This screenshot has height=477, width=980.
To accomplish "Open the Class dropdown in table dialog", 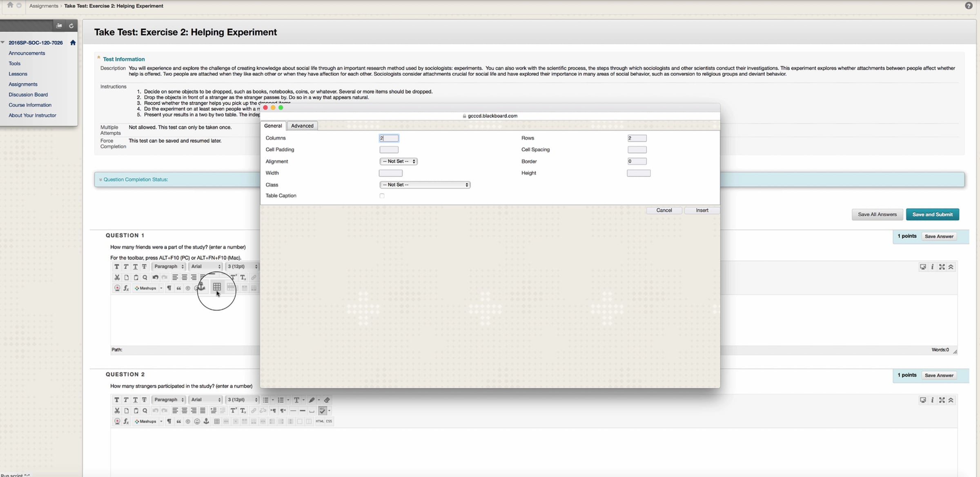I will 425,185.
